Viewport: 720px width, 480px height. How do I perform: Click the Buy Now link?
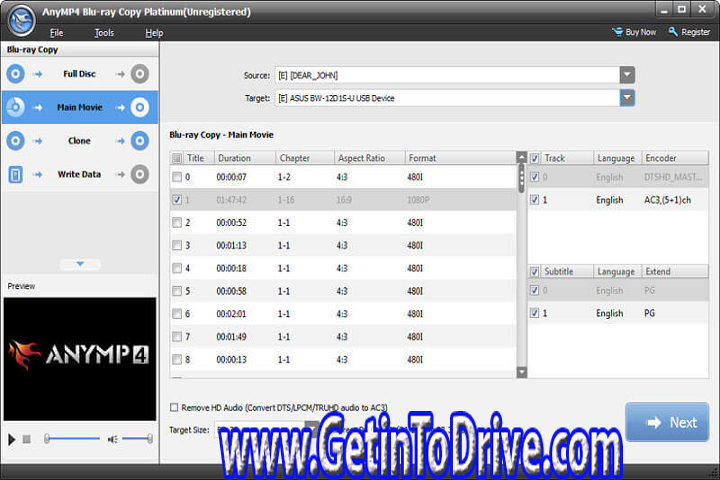tap(641, 32)
